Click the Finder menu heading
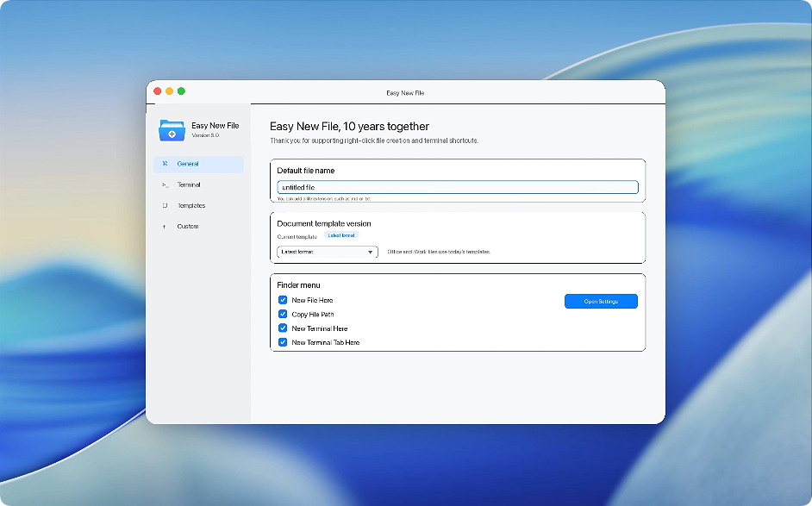 [298, 284]
